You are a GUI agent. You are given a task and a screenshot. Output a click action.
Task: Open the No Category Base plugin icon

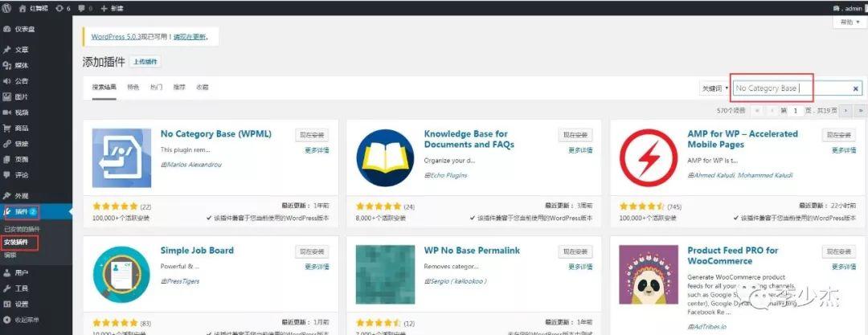coord(121,157)
